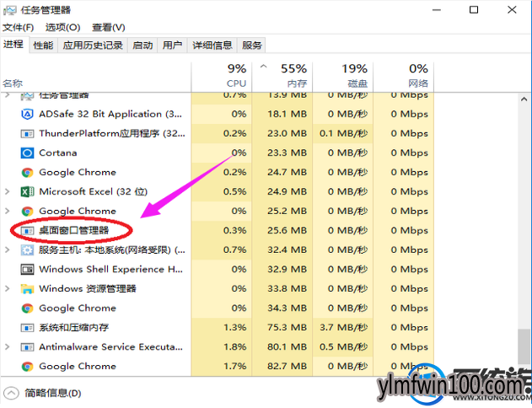The width and height of the screenshot is (532, 408).
Task: Click Chrome icon in 25.2 MB row
Action: coord(27,212)
